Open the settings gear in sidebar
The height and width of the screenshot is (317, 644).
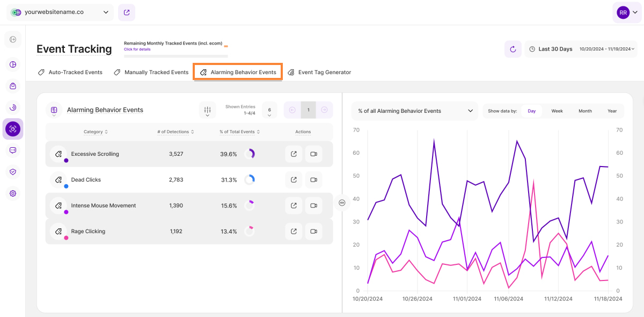[13, 193]
